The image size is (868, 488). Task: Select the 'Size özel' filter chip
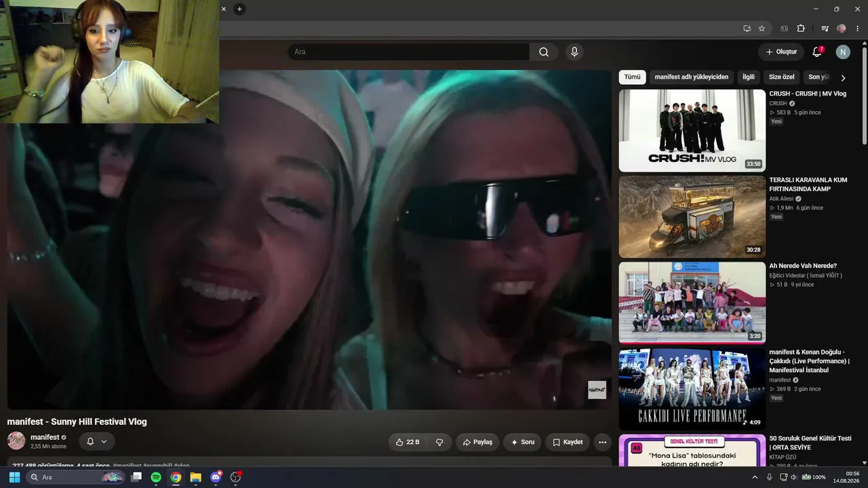(781, 77)
